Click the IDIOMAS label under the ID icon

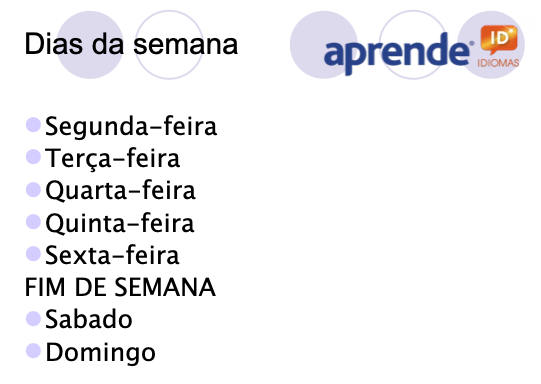[498, 63]
